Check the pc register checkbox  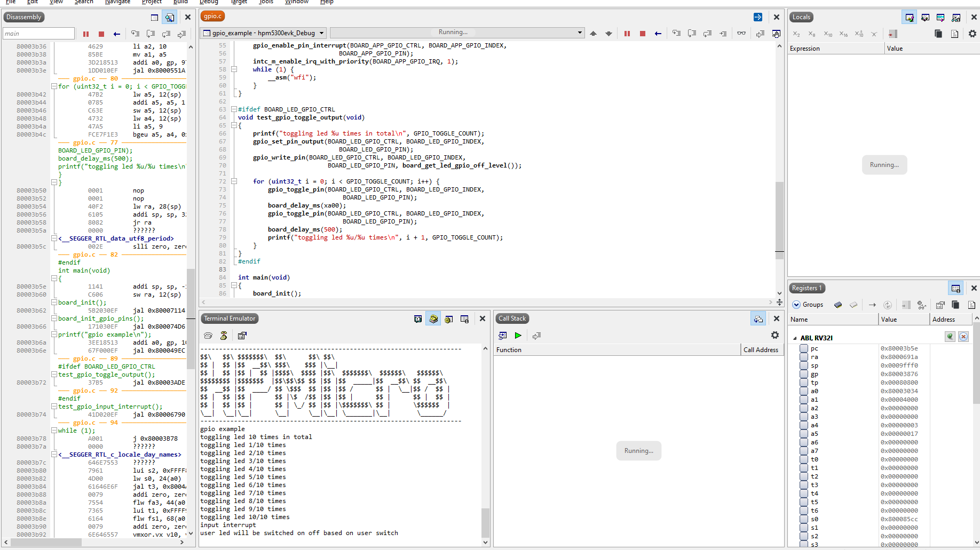point(804,348)
